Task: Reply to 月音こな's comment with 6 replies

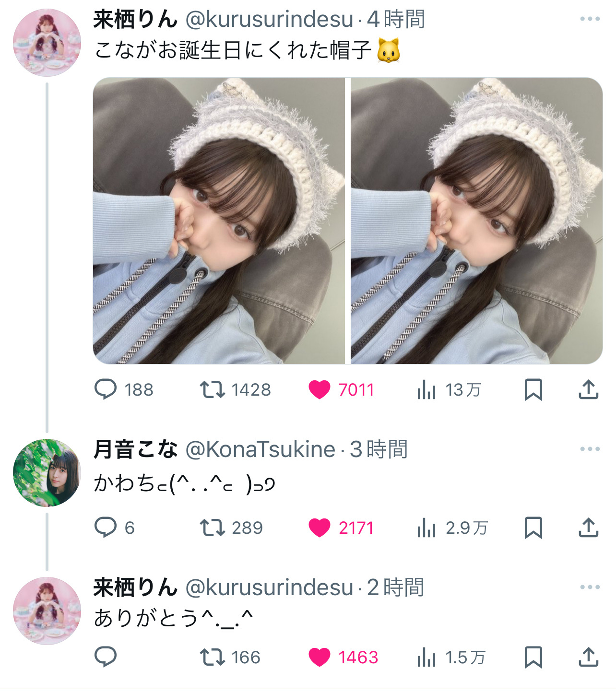Action: (x=114, y=528)
